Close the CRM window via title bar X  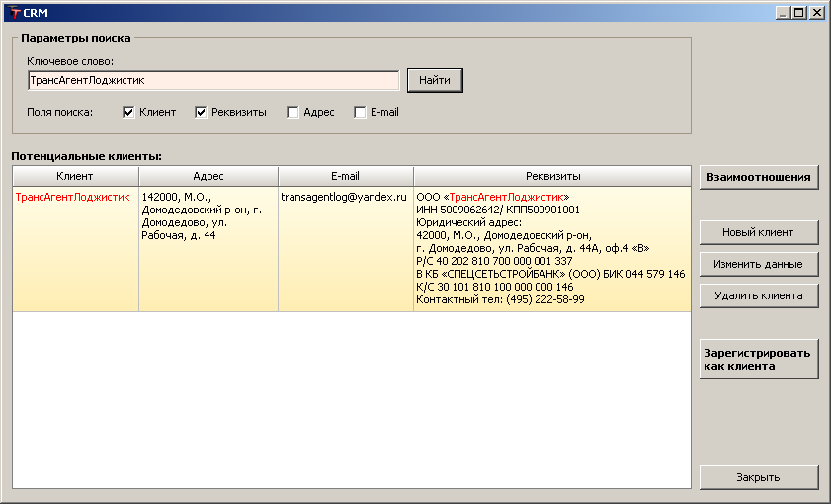(x=817, y=13)
